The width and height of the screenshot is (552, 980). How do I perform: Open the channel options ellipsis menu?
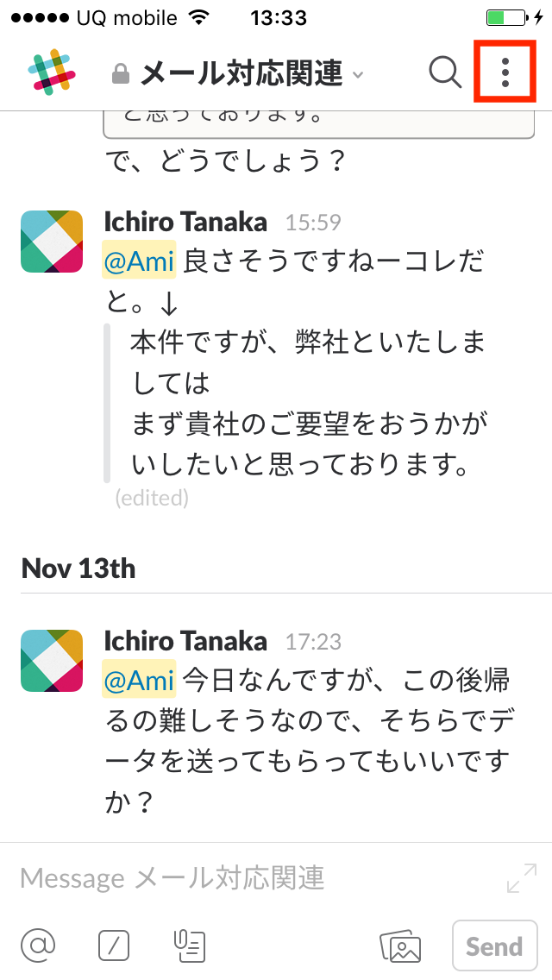505,73
